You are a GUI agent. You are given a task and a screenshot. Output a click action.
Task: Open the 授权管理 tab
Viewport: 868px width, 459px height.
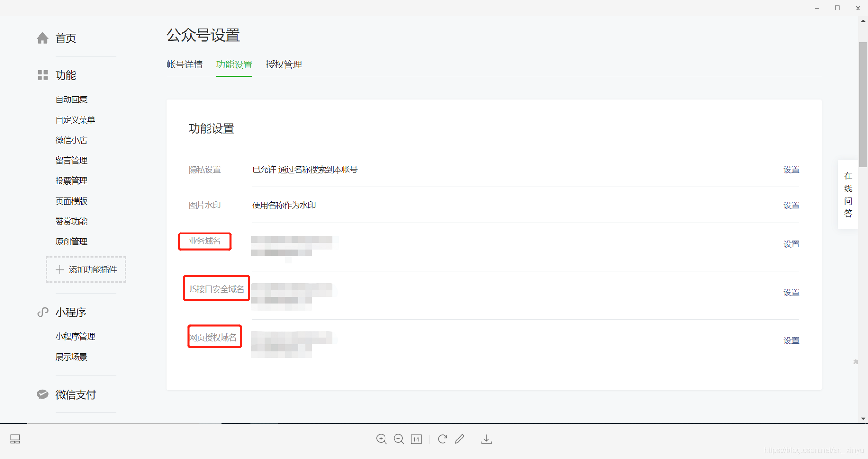(284, 65)
